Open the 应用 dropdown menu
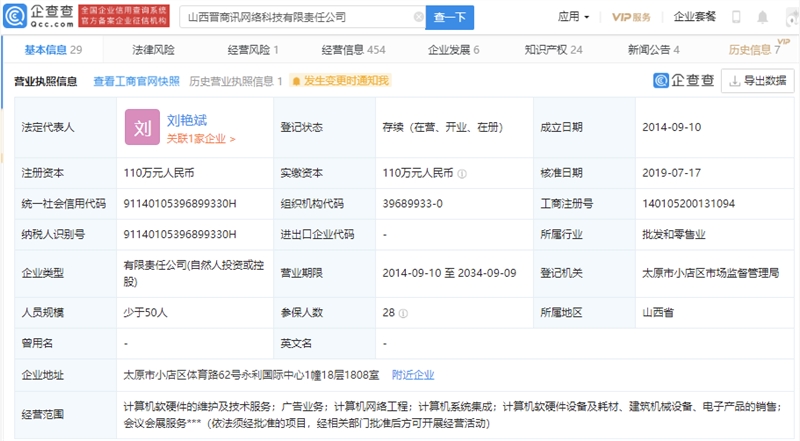This screenshot has height=441, width=800. 573,17
